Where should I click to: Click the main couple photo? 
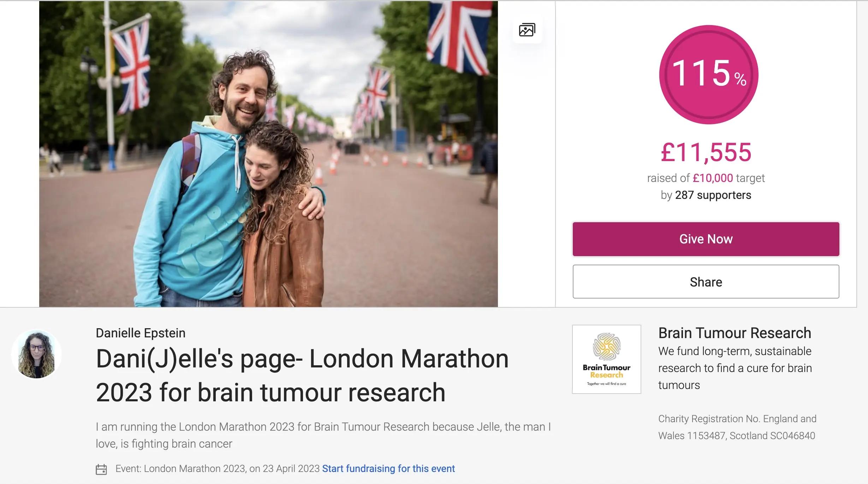coord(268,154)
